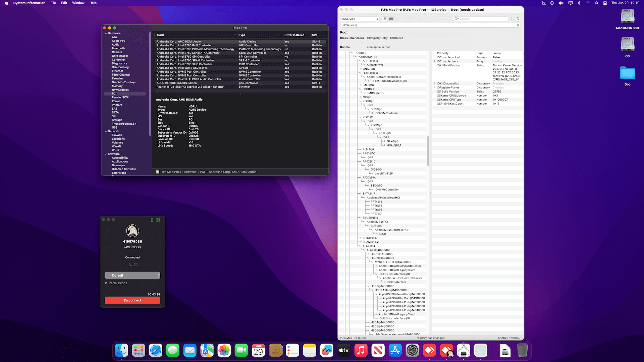Open Music from the Dock
Image resolution: width=644 pixels, height=362 pixels.
click(x=361, y=351)
